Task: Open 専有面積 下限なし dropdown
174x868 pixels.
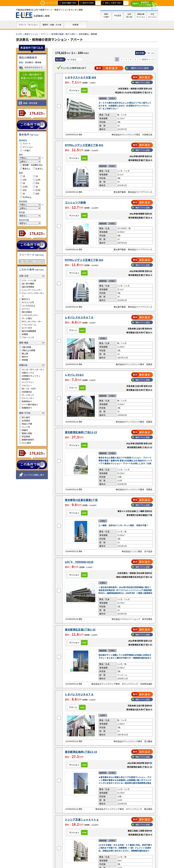Action: (30, 205)
